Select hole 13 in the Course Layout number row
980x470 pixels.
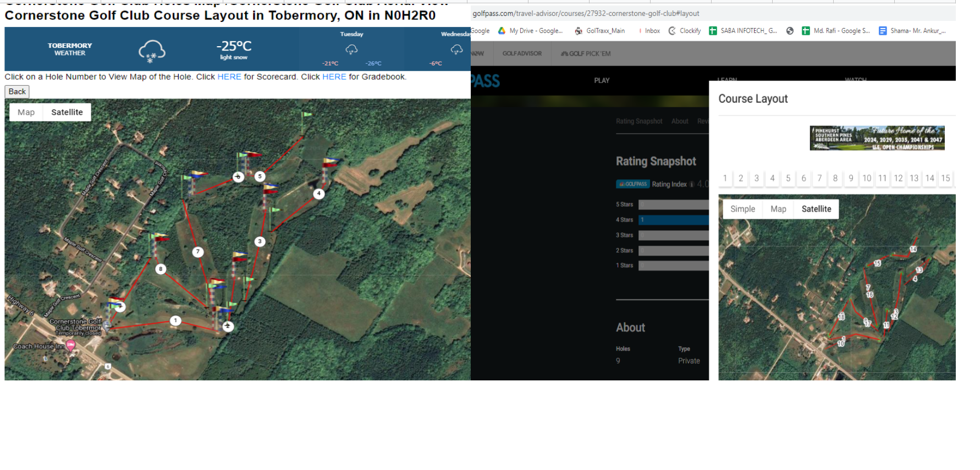click(914, 178)
